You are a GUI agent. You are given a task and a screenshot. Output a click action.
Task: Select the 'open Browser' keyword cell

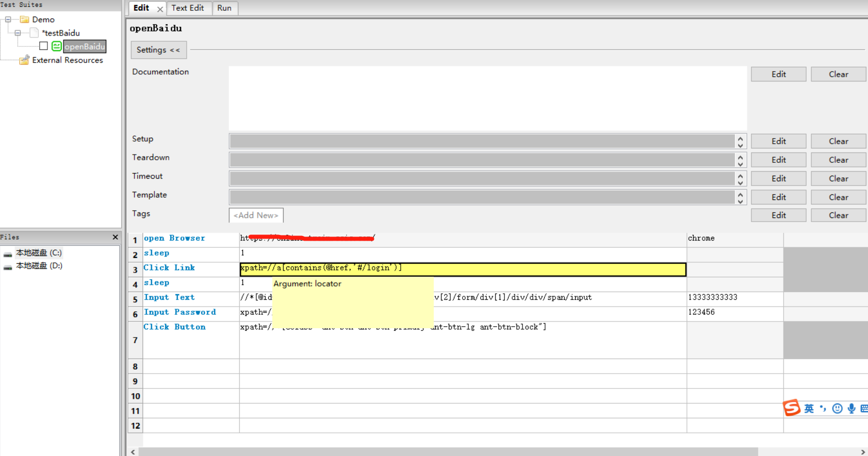[x=191, y=239]
